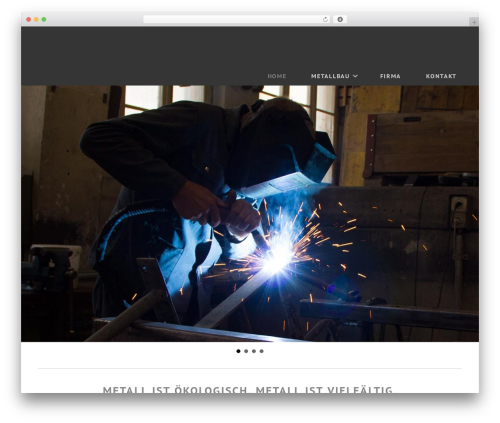This screenshot has width=500, height=423.
Task: Minimize window with the yellow button
Action: click(36, 19)
